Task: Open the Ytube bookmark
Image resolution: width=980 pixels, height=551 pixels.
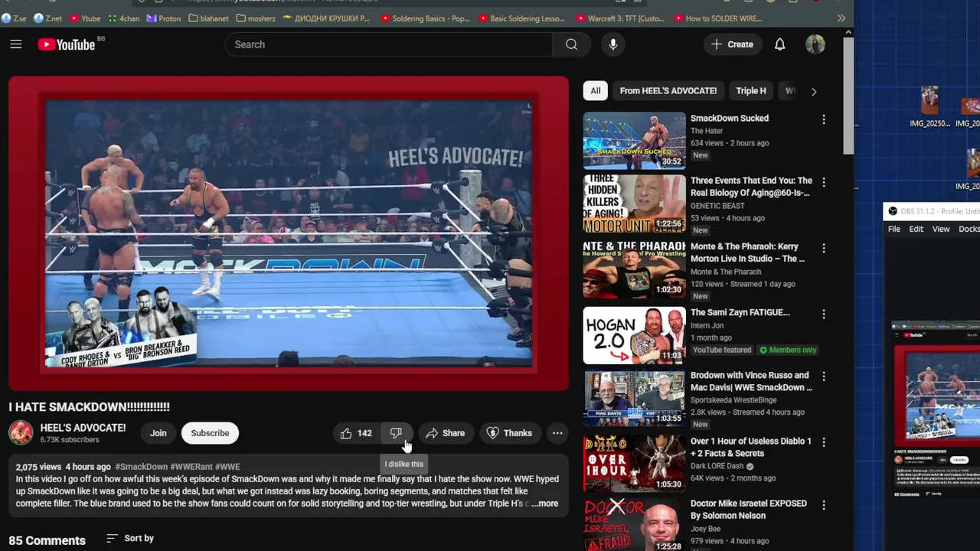Action: pos(85,18)
